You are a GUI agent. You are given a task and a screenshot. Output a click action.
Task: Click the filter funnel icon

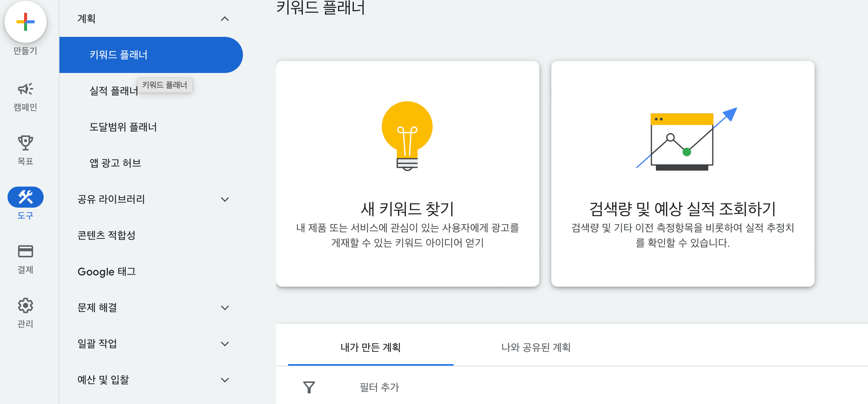(x=309, y=387)
